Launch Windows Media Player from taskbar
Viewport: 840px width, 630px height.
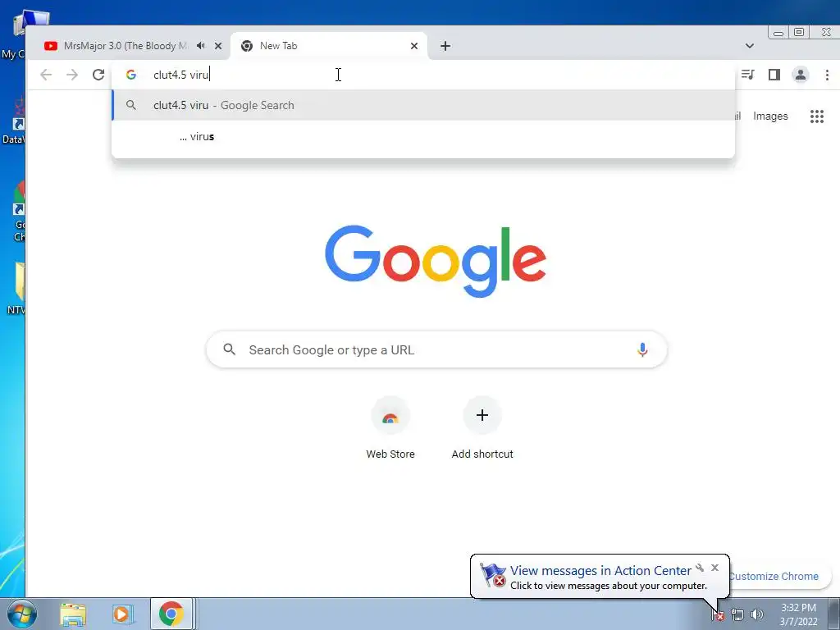point(121,614)
